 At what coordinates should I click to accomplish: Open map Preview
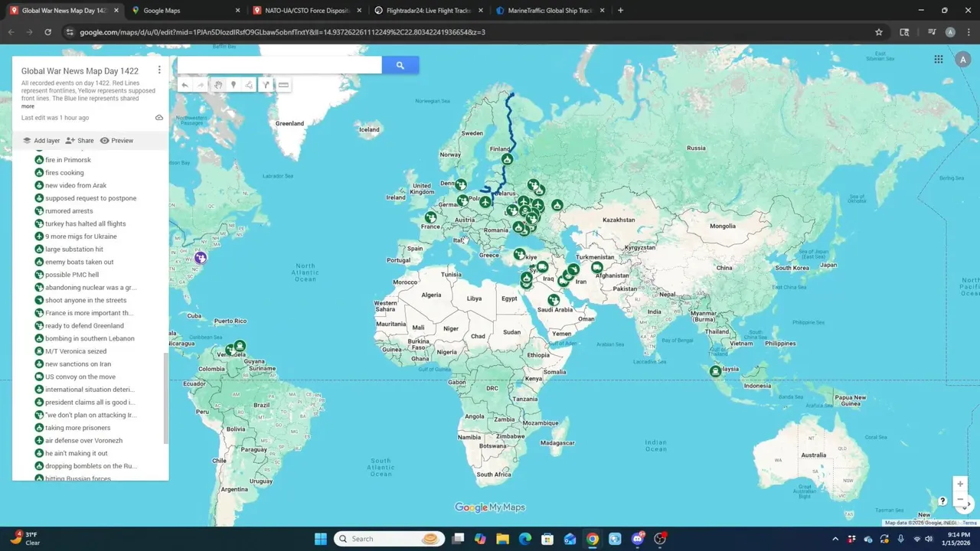[x=116, y=141]
